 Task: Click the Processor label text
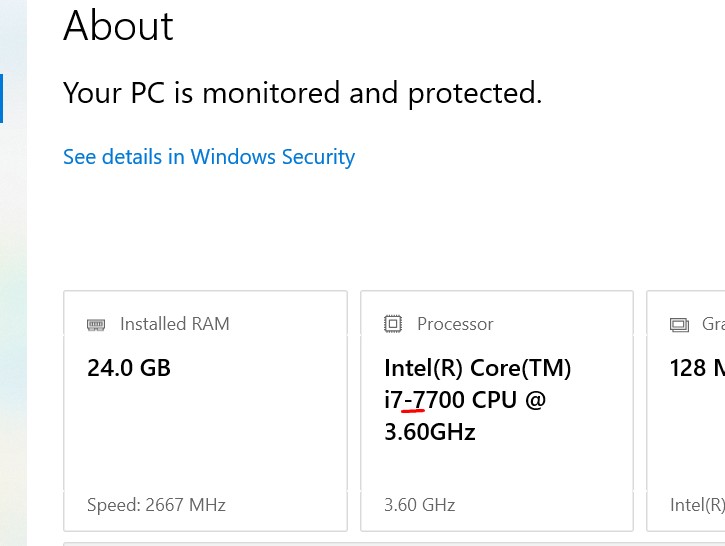[455, 324]
